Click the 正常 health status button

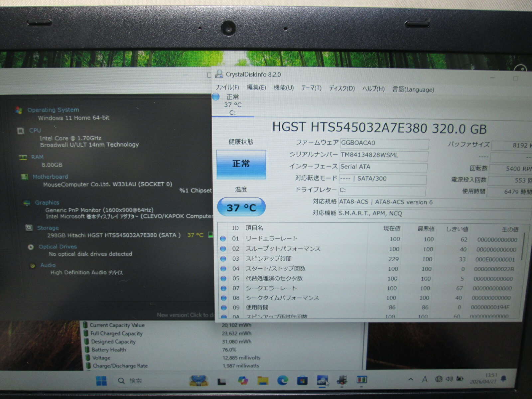[241, 164]
